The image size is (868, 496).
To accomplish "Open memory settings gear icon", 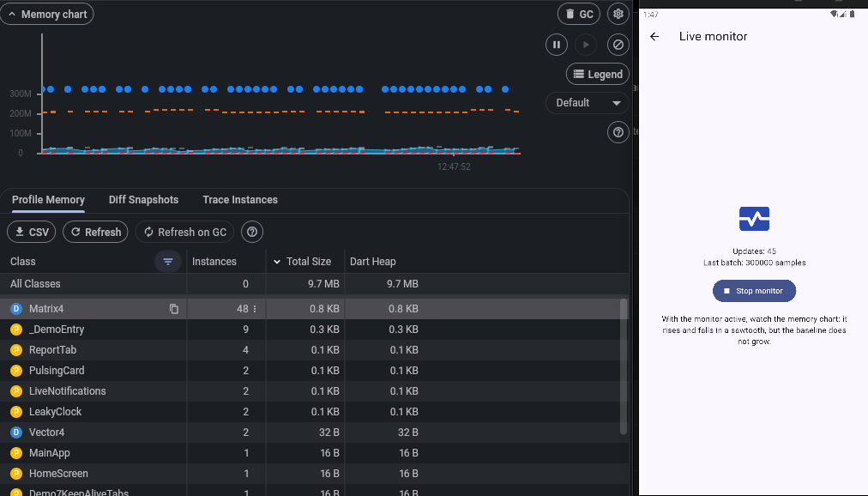I will click(x=618, y=15).
